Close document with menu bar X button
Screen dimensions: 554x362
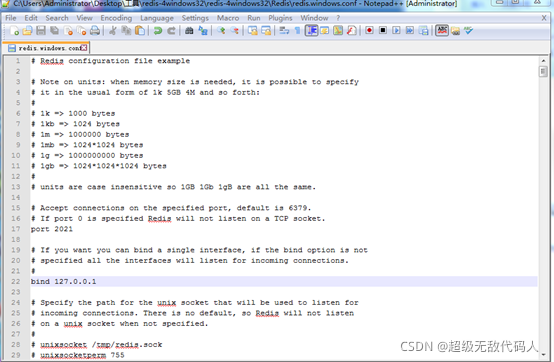(544, 18)
